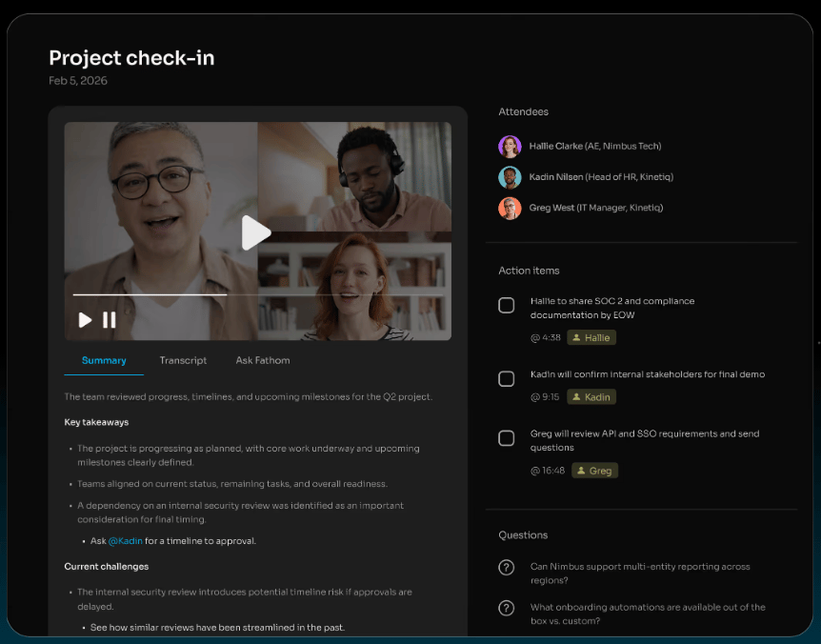Click the date Feb 5, 2026

[x=78, y=81]
